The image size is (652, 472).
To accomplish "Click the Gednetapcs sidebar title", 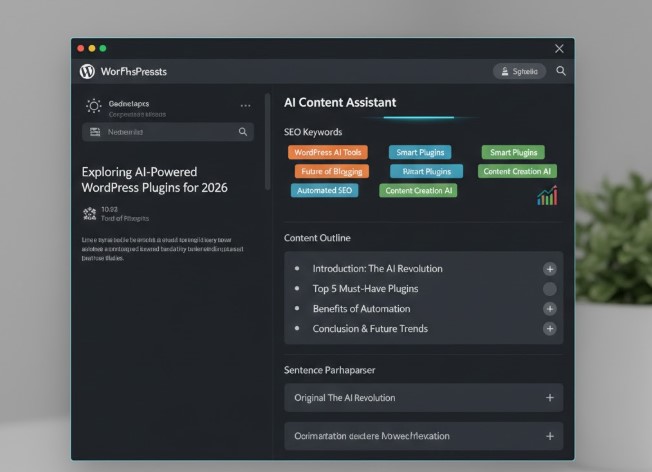I will click(x=129, y=104).
